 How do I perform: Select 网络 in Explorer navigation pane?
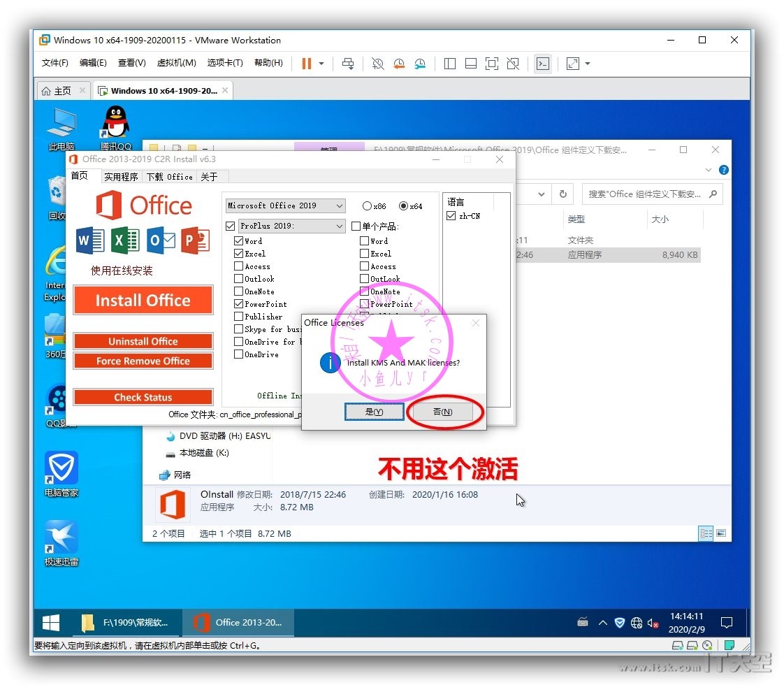point(175,475)
